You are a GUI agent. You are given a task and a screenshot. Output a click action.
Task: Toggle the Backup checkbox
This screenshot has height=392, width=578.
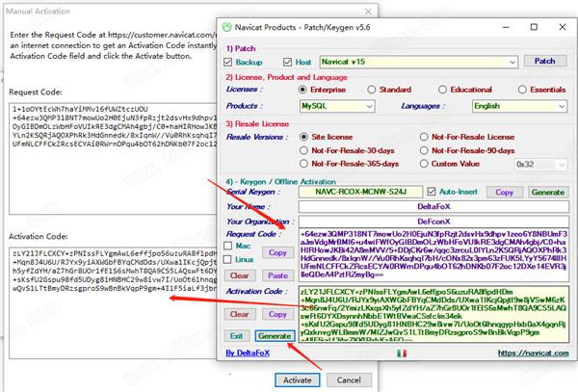[x=227, y=63]
